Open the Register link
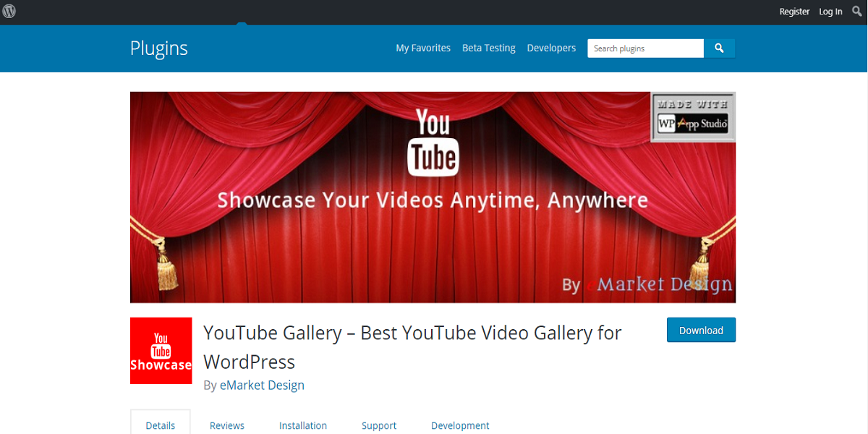The image size is (868, 434). (x=794, y=12)
